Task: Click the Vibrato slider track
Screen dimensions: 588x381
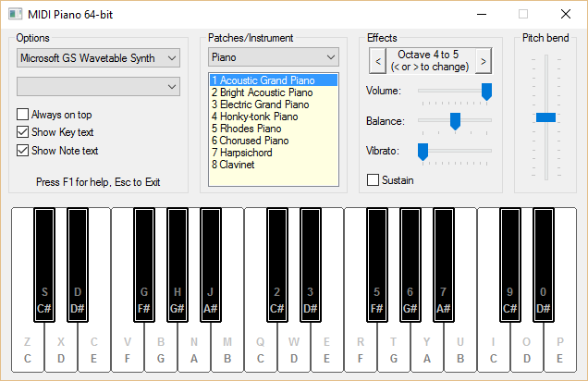Action: tap(455, 151)
